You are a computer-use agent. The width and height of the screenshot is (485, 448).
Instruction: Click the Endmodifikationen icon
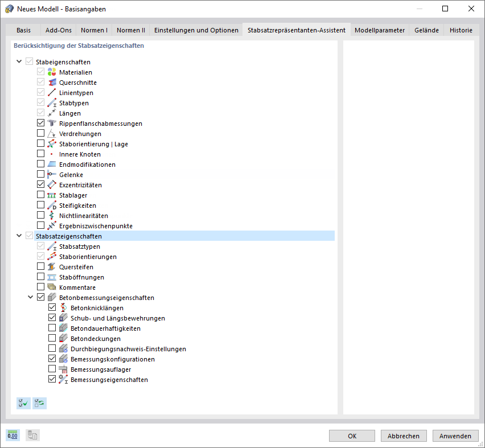[52, 165]
